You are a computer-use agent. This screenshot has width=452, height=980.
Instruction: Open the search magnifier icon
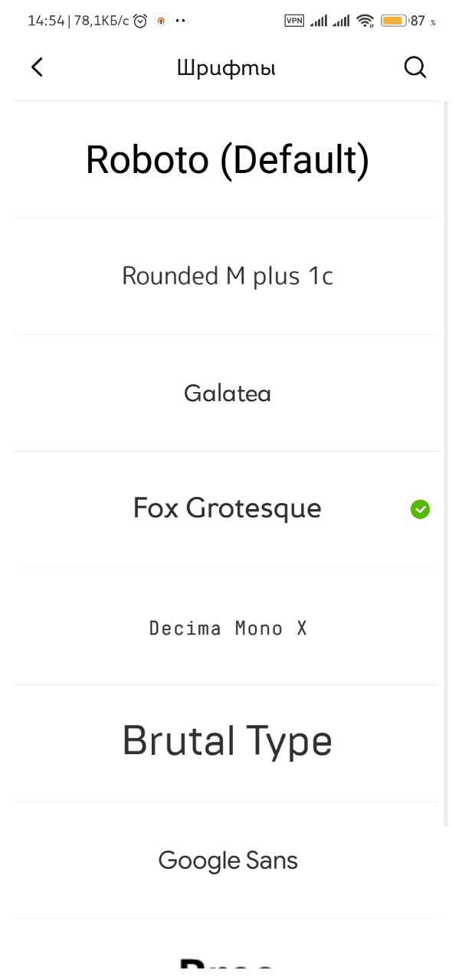pyautogui.click(x=414, y=67)
